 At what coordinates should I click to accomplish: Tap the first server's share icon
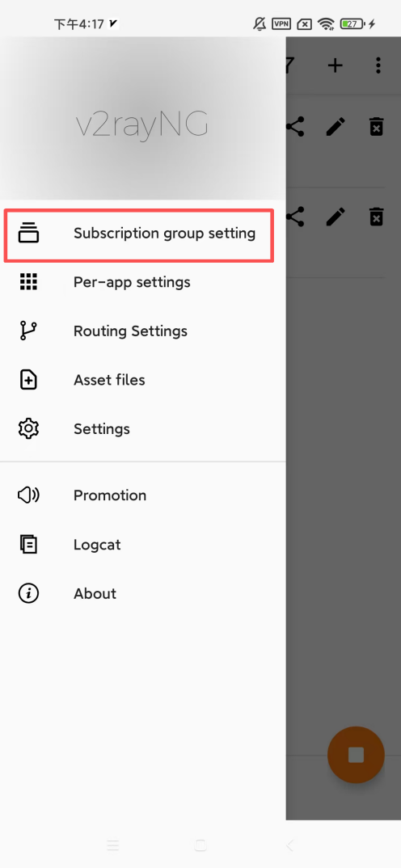[x=296, y=127]
